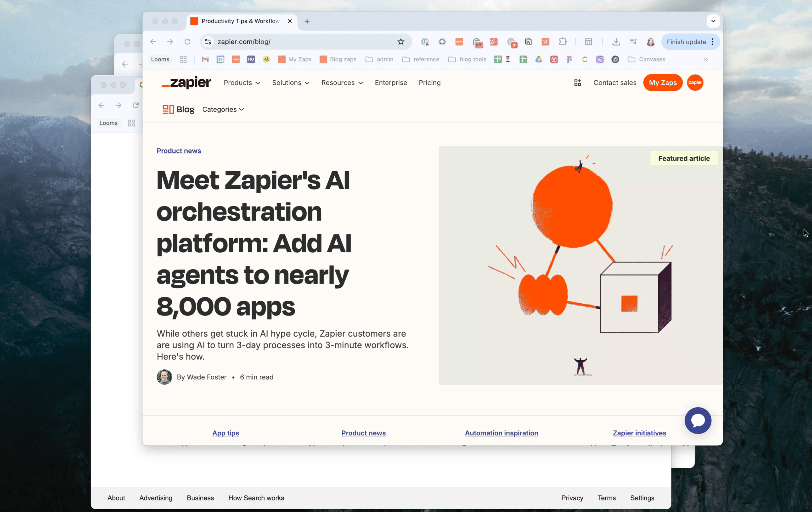Open the Chrome three-dot menu

pyautogui.click(x=712, y=42)
